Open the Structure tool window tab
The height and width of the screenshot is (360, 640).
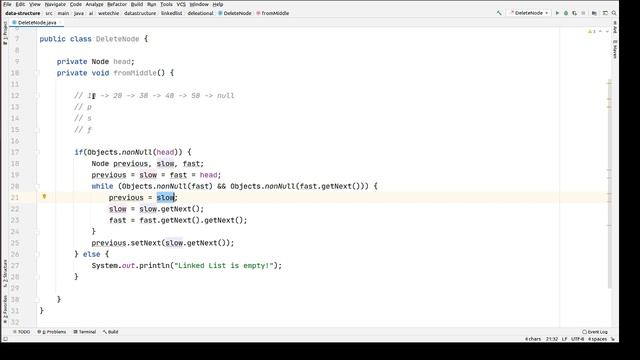point(5,273)
